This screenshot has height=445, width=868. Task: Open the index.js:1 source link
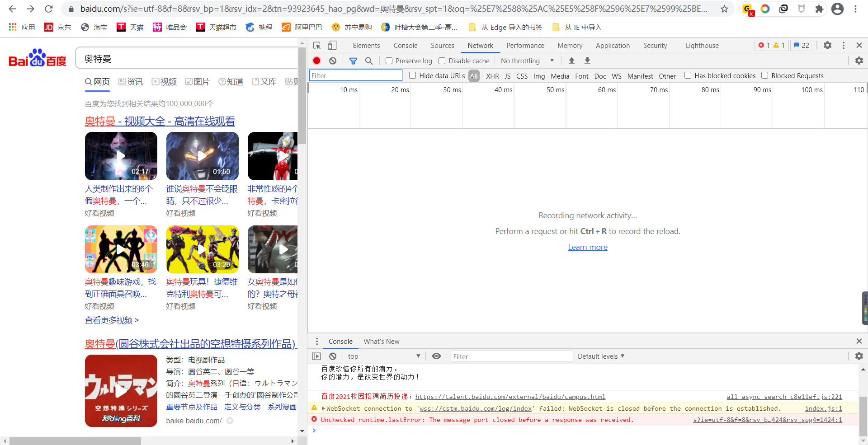pyautogui.click(x=823, y=408)
